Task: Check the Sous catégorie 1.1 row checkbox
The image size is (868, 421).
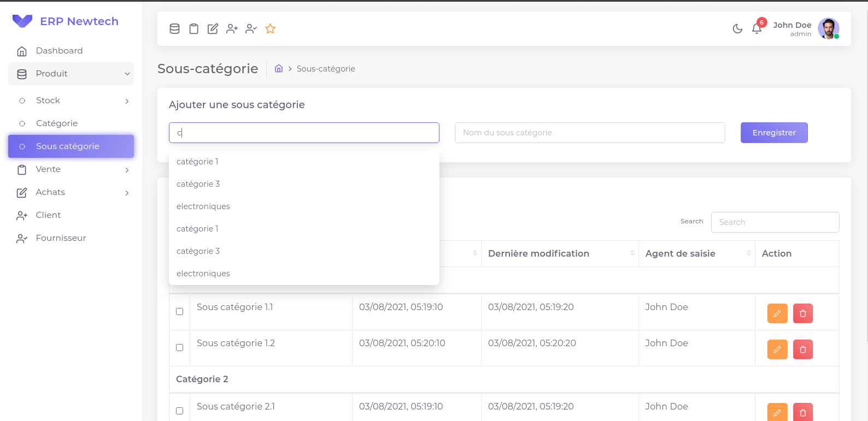Action: (179, 312)
